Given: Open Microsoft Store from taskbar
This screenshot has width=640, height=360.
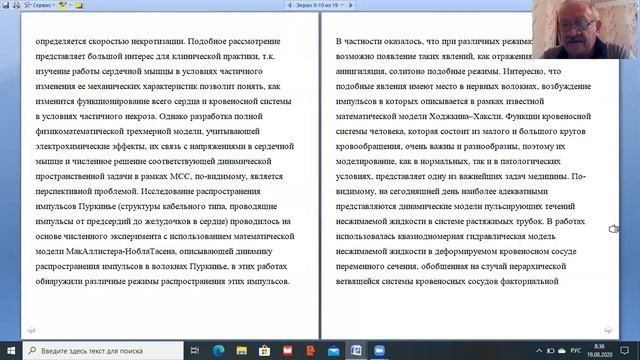Looking at the screenshot, I should tap(264, 351).
